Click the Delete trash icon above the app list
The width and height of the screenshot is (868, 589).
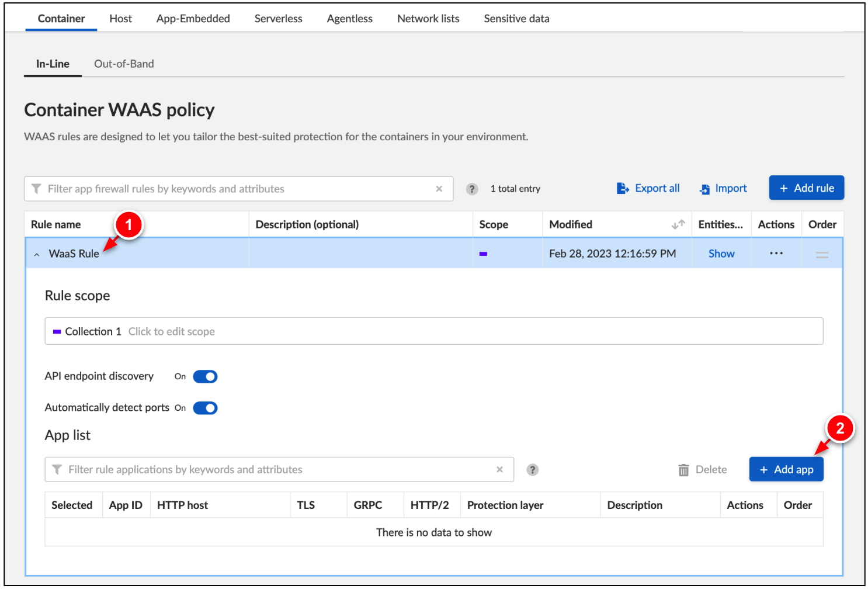coord(683,469)
